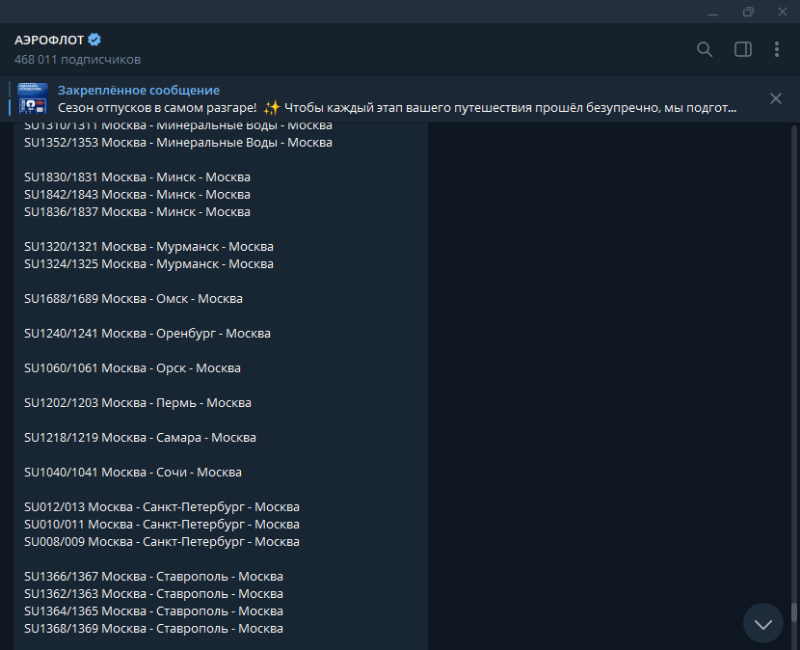Click line 'SU010/011 Москва - Санкт-Петербург - Москва'
800x650 pixels.
[x=162, y=524]
